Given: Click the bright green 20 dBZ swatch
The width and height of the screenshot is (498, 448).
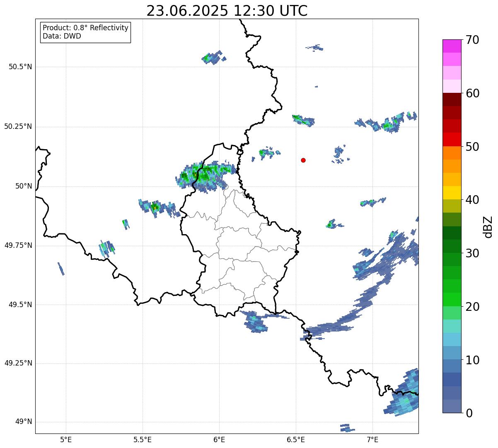Looking at the screenshot, I should tap(452, 299).
